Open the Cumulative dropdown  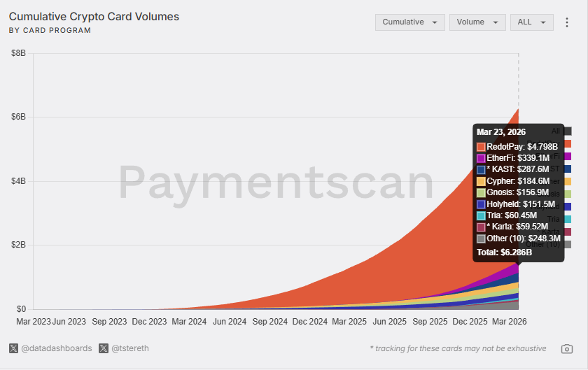(410, 22)
